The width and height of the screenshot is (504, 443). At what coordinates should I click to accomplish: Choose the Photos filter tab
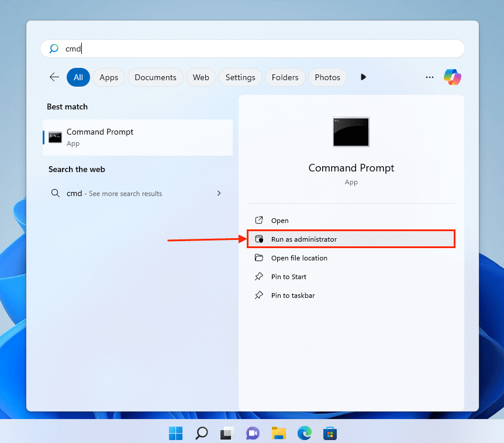pos(327,77)
